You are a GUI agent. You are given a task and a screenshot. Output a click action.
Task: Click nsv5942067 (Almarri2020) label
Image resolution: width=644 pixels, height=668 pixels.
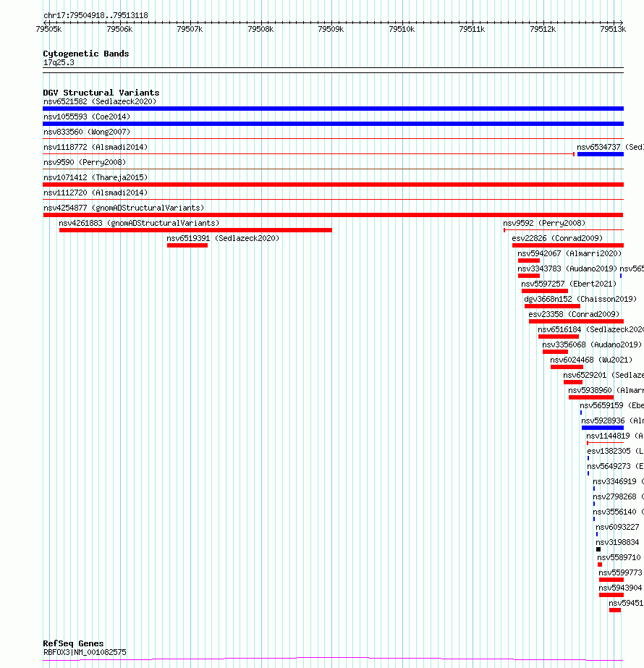click(569, 253)
